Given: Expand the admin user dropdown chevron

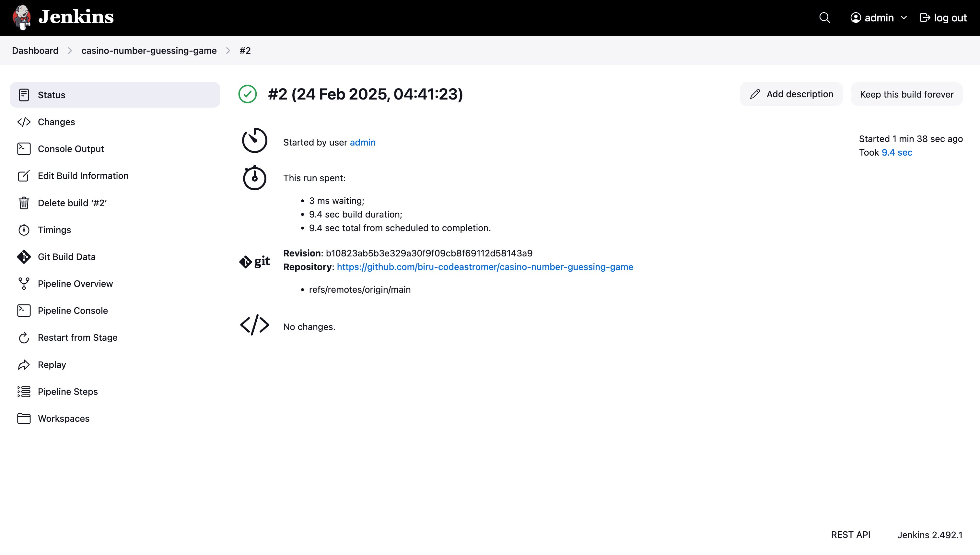Looking at the screenshot, I should (x=904, y=18).
